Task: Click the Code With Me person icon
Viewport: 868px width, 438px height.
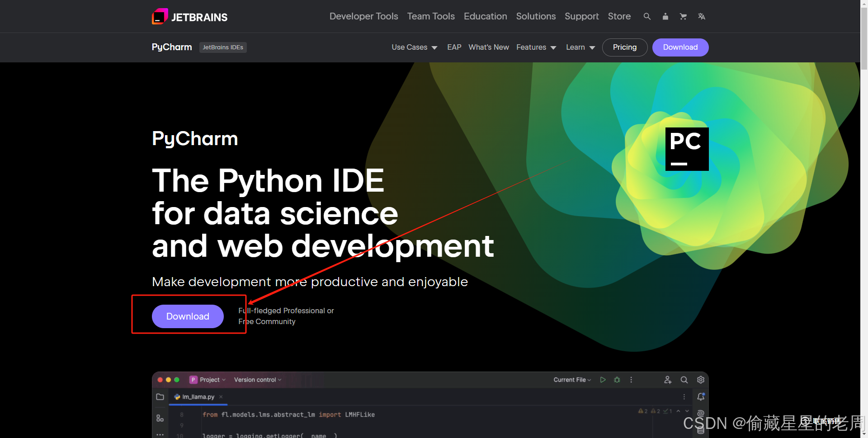Action: [668, 380]
